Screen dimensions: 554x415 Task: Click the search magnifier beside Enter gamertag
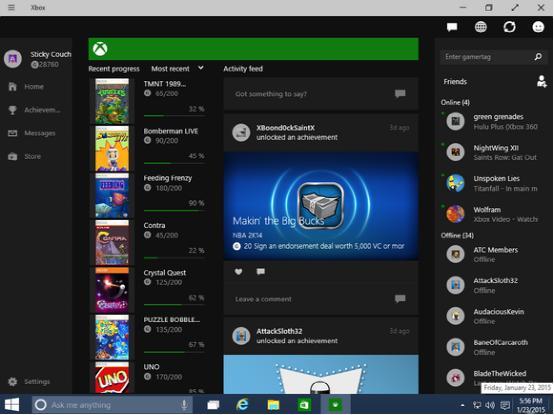click(x=538, y=57)
